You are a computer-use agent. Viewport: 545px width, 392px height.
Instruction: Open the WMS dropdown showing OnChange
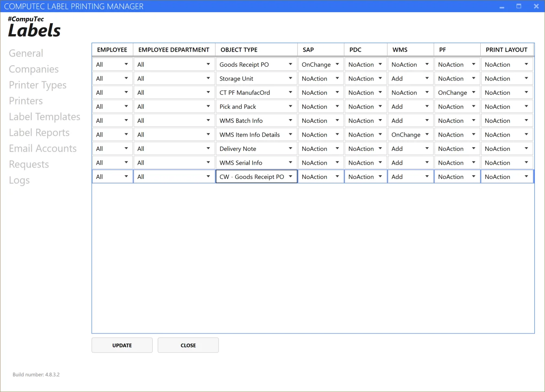point(410,135)
